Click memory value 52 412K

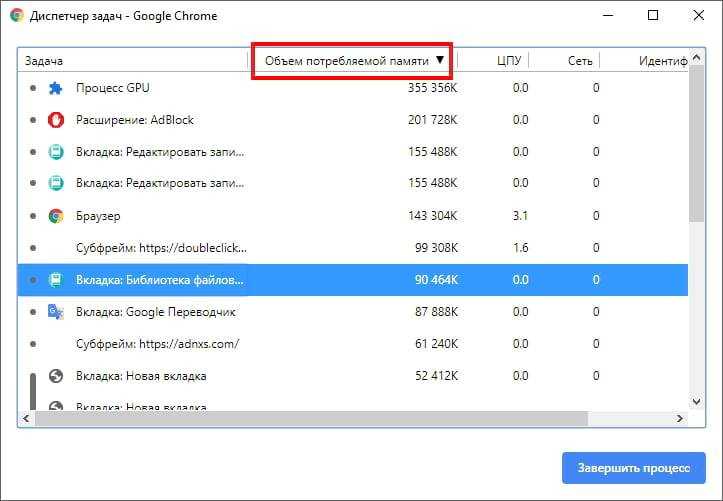[x=436, y=376]
